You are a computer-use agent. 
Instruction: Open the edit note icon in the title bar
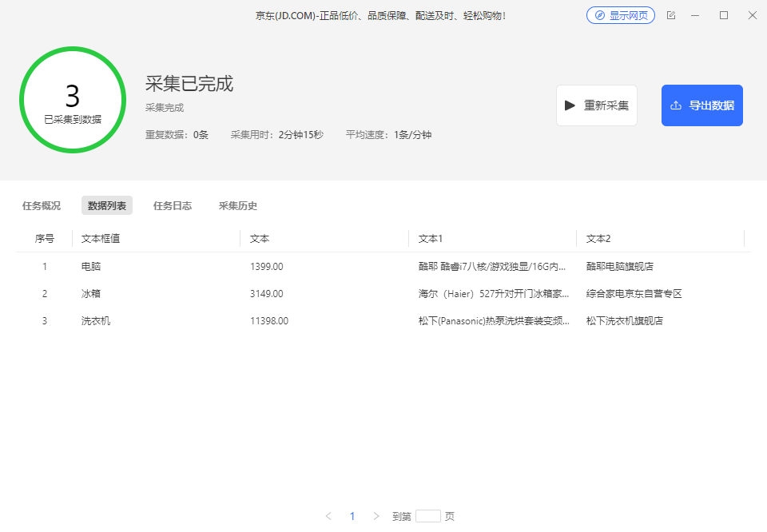(671, 15)
